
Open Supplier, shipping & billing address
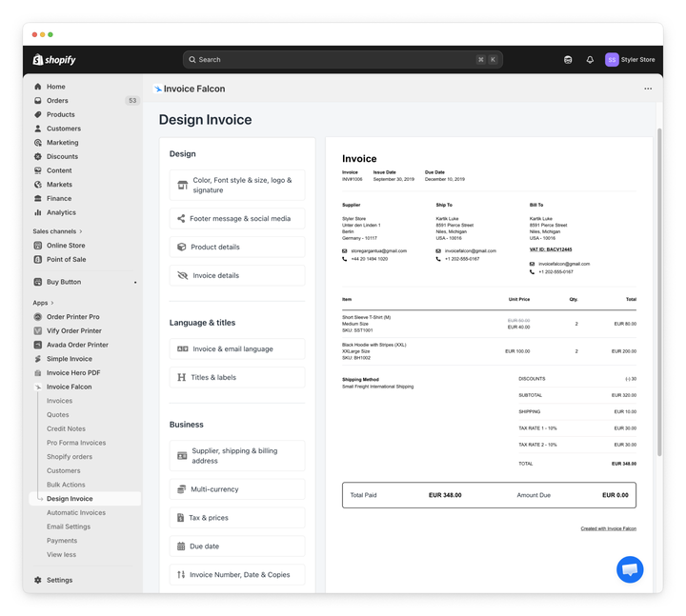click(237, 456)
